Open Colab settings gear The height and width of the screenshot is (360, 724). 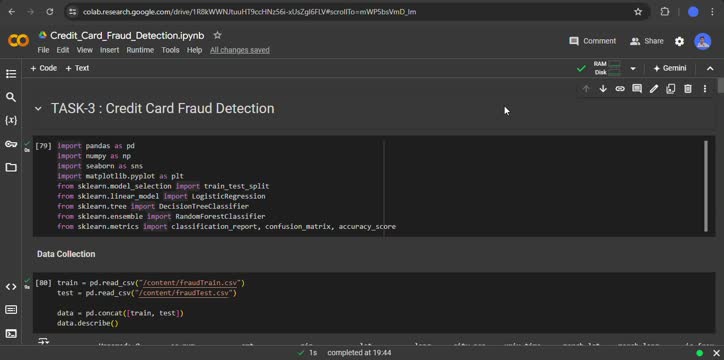pos(679,42)
